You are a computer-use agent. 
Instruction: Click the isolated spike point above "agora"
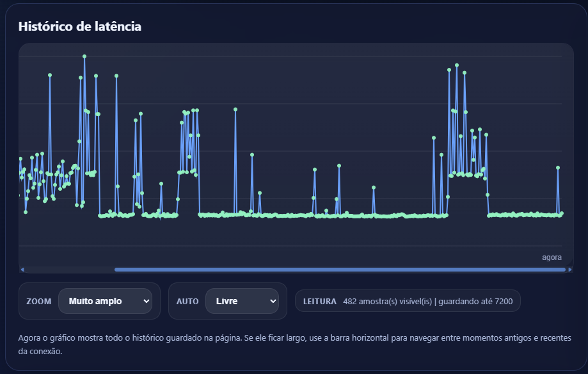pos(558,168)
